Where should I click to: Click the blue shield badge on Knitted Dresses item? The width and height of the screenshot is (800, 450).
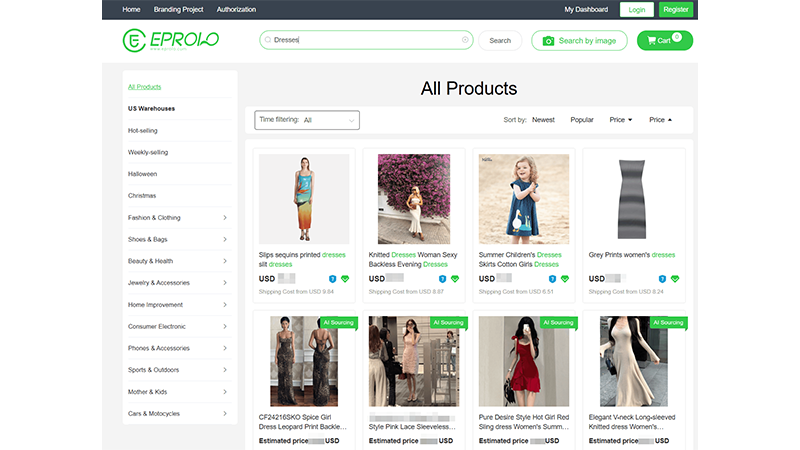coord(441,279)
